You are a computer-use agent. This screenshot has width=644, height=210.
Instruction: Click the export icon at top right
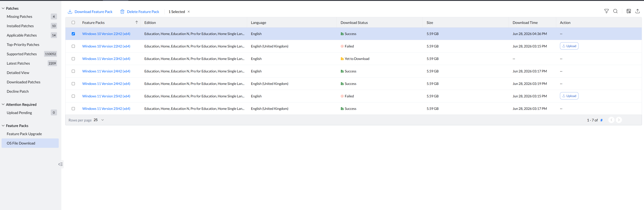click(637, 11)
